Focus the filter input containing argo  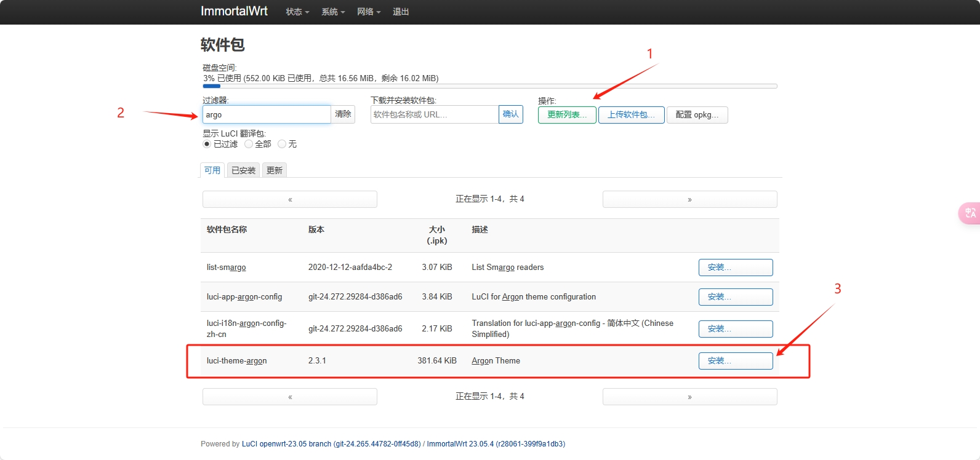(266, 114)
